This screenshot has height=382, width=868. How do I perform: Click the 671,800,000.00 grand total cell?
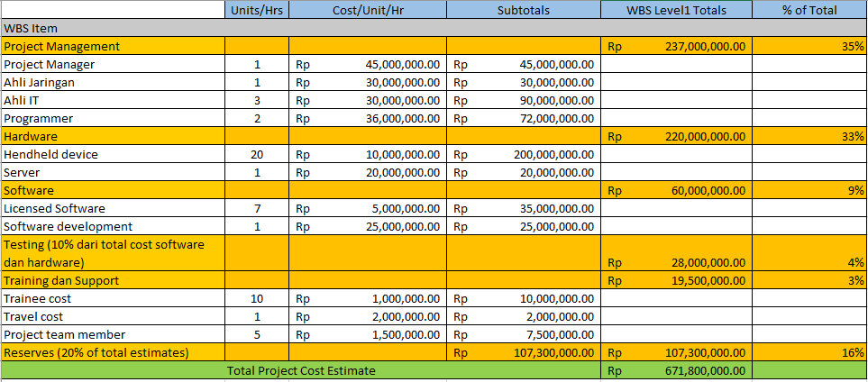point(677,370)
